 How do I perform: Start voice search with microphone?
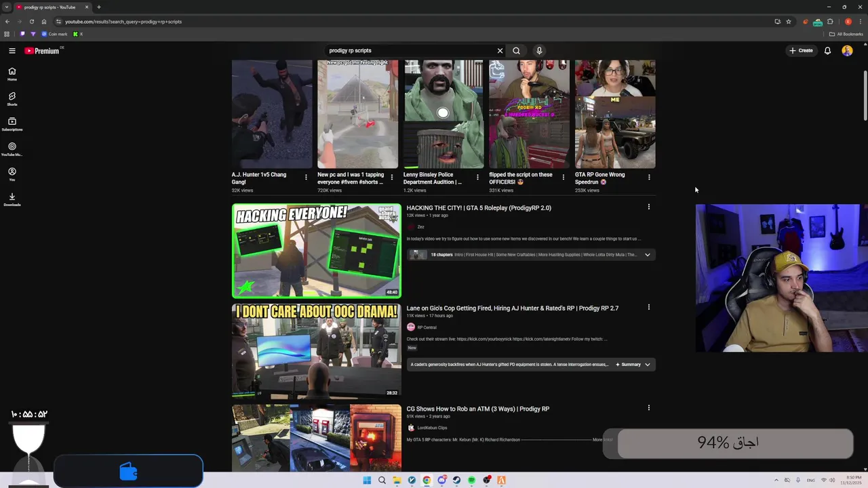539,51
